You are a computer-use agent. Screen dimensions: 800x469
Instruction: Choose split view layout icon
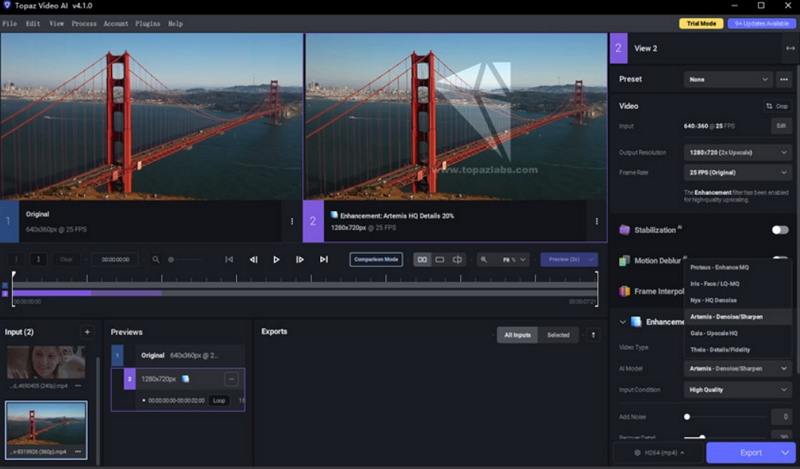(458, 259)
